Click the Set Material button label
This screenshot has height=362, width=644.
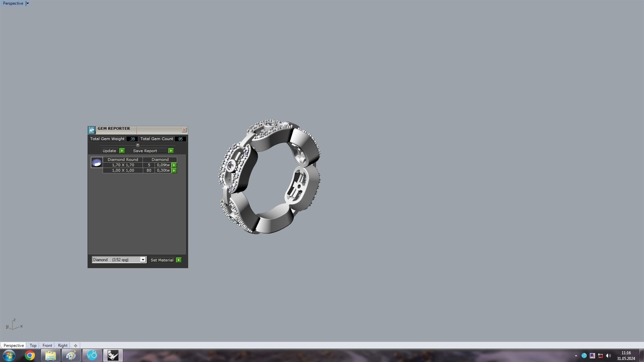[162, 260]
